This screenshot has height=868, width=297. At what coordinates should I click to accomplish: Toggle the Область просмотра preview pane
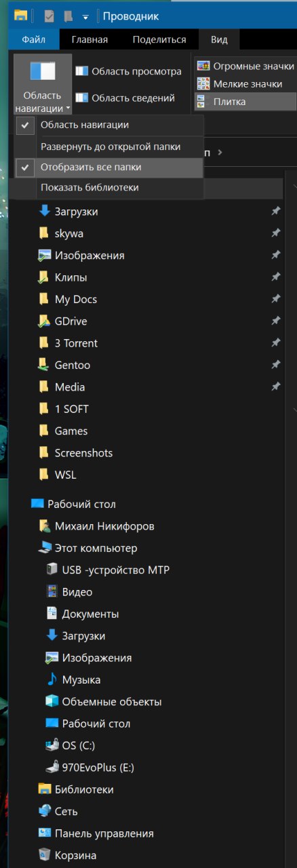pos(128,71)
